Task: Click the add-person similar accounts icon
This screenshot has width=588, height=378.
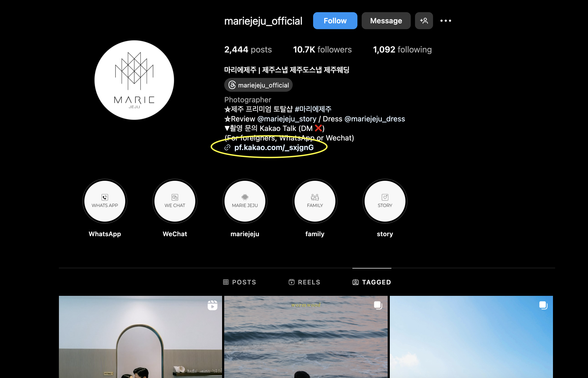Action: pos(424,21)
